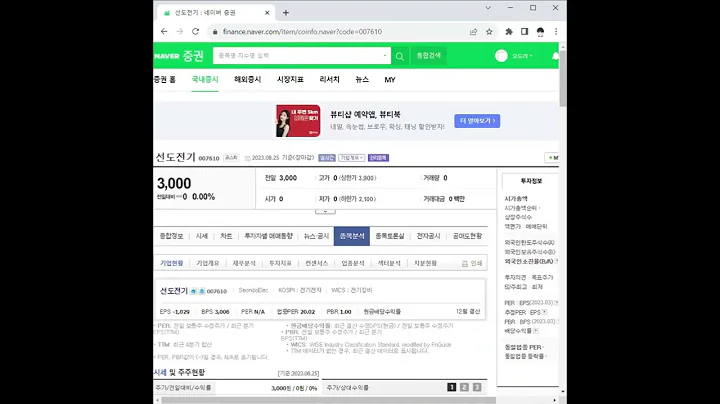The height and width of the screenshot is (404, 720).
Task: Open the 전자공시 tab
Action: 428,236
